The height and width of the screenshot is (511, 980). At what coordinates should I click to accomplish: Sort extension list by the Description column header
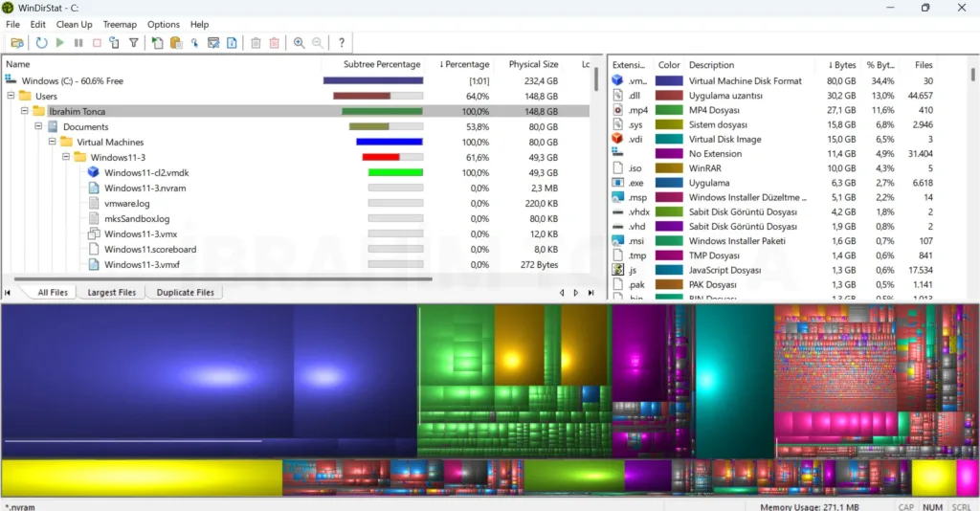pyautogui.click(x=750, y=65)
